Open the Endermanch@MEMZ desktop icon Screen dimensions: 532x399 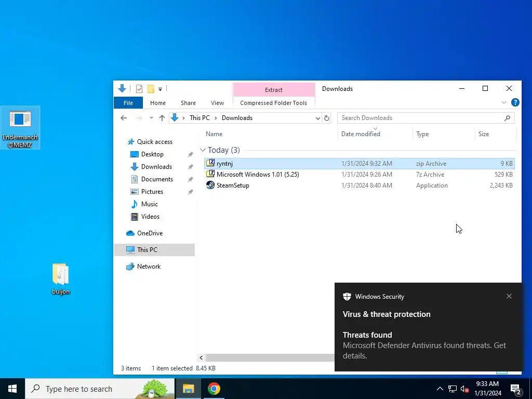pyautogui.click(x=20, y=128)
